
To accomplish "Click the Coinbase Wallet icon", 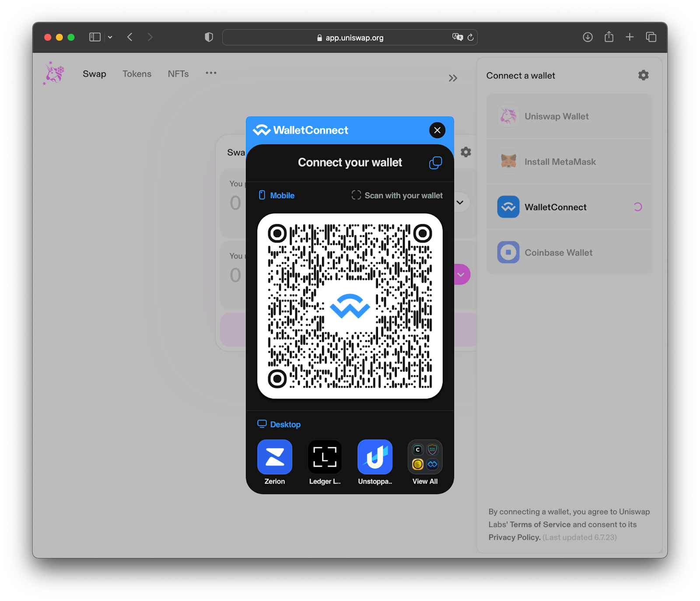I will pos(508,252).
